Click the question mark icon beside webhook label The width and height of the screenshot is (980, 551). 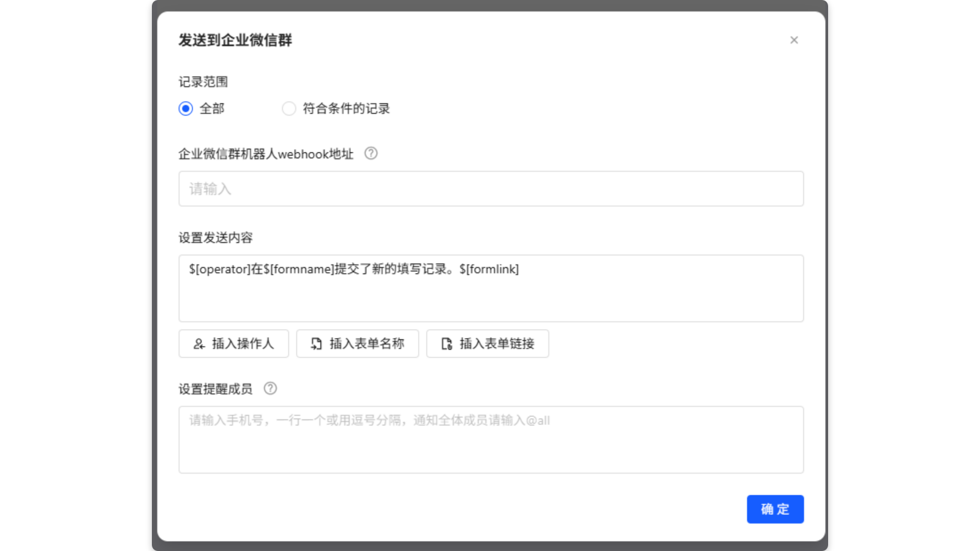pos(371,154)
